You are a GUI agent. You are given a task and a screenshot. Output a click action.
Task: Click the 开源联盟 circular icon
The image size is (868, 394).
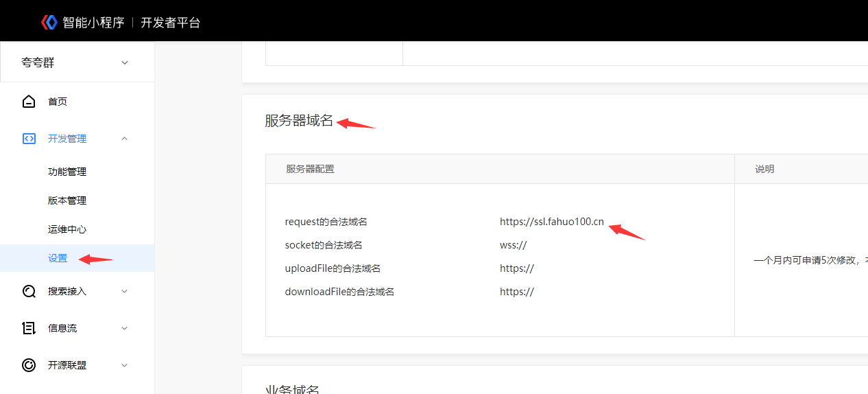click(x=29, y=365)
